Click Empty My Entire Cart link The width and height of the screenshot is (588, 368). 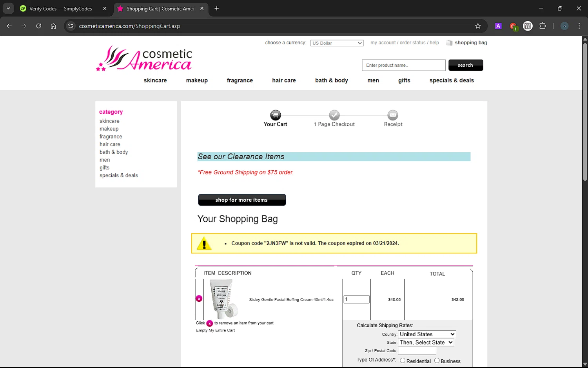click(x=216, y=330)
